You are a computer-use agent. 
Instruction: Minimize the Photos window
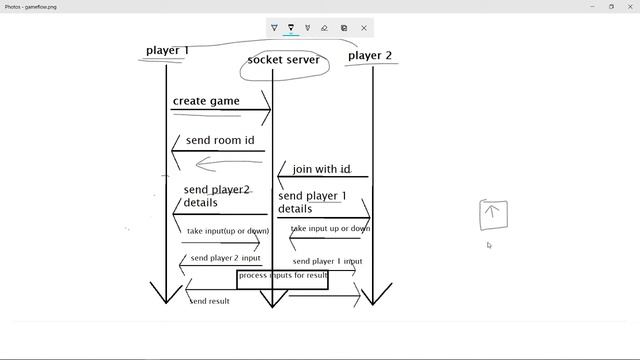coord(592,7)
